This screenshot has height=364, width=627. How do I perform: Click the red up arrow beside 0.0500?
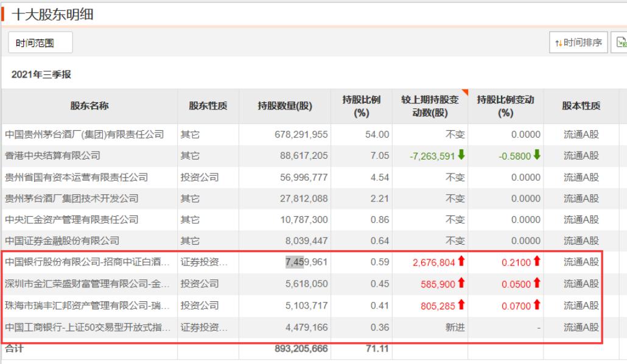pyautogui.click(x=537, y=283)
